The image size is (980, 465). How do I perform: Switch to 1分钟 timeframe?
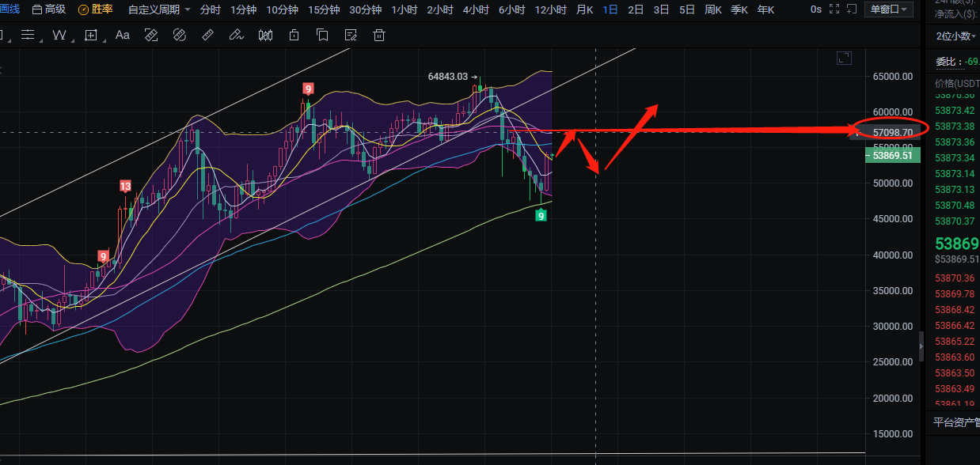click(x=244, y=9)
